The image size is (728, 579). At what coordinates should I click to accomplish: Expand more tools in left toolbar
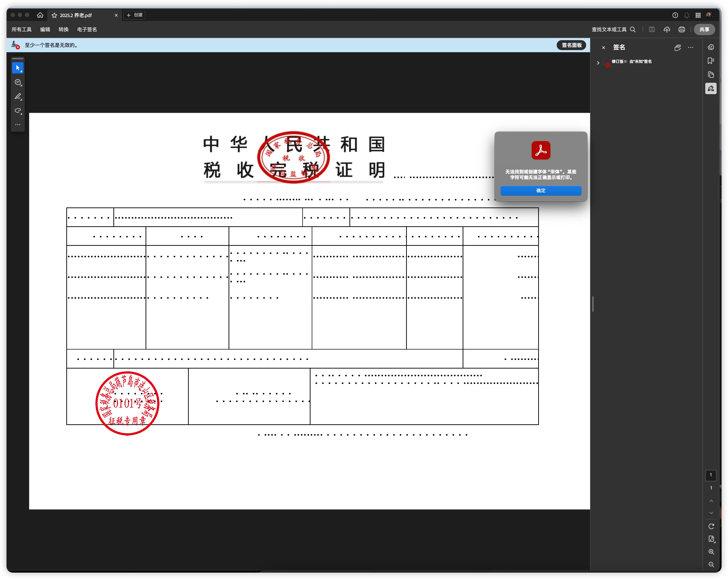click(18, 125)
